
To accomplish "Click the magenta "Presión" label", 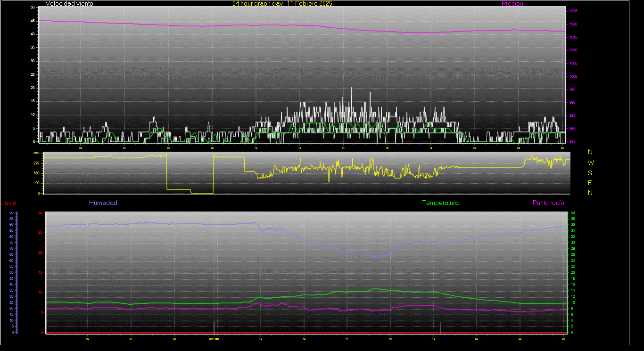I will pyautogui.click(x=512, y=3).
